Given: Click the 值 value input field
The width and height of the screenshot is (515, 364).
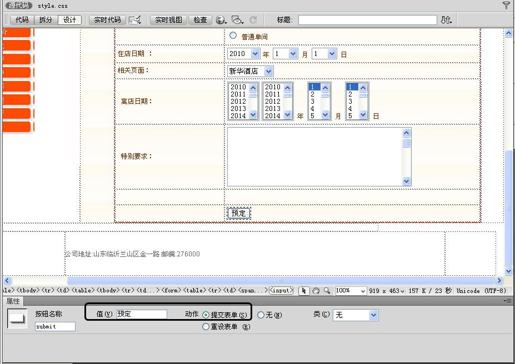Looking at the screenshot, I should (x=142, y=314).
